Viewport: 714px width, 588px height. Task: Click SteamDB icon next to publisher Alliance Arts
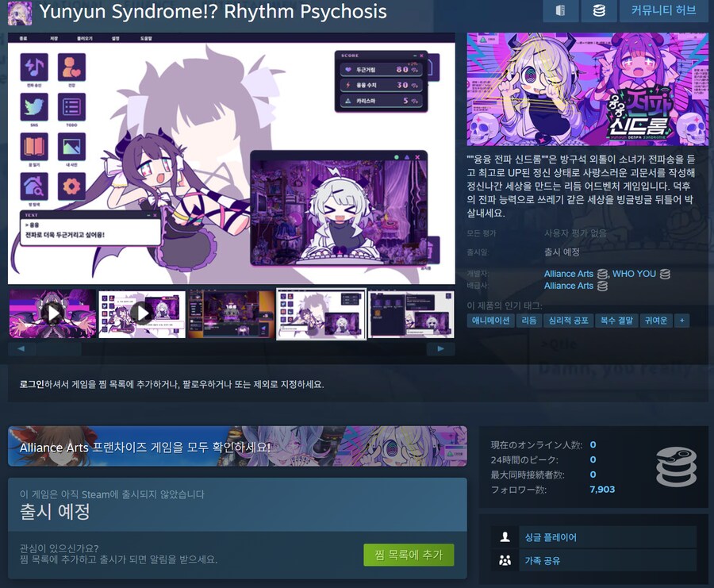tap(602, 286)
